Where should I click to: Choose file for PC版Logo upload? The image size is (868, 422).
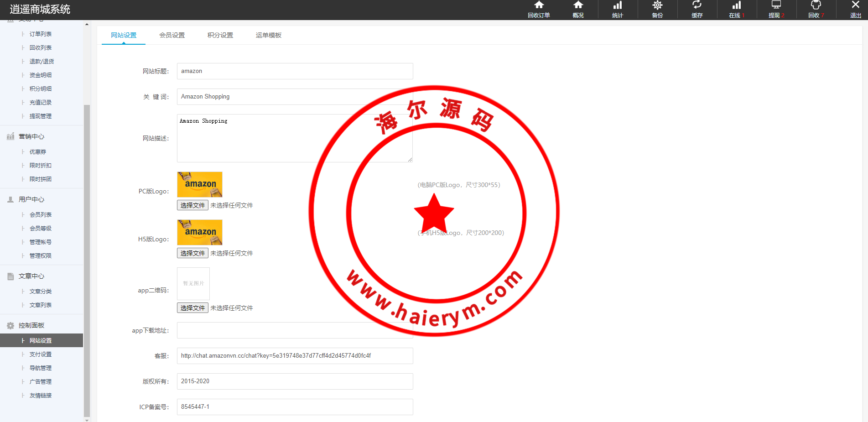click(192, 205)
